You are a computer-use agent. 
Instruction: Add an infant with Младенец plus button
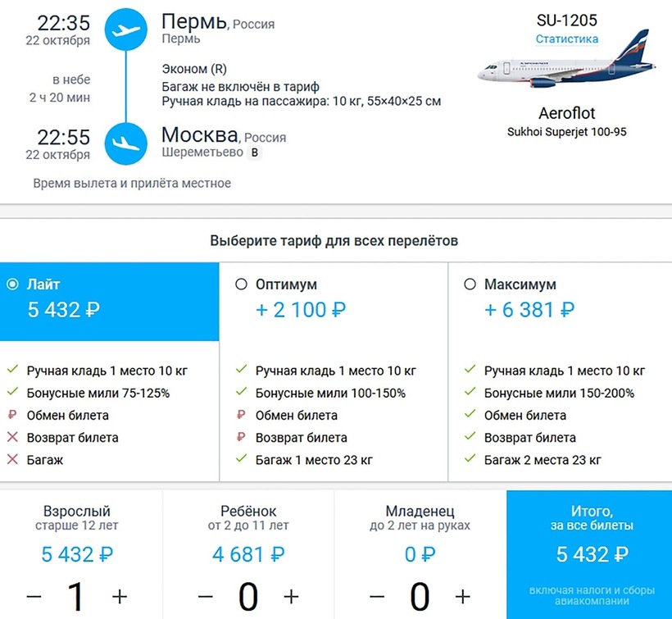point(463,596)
